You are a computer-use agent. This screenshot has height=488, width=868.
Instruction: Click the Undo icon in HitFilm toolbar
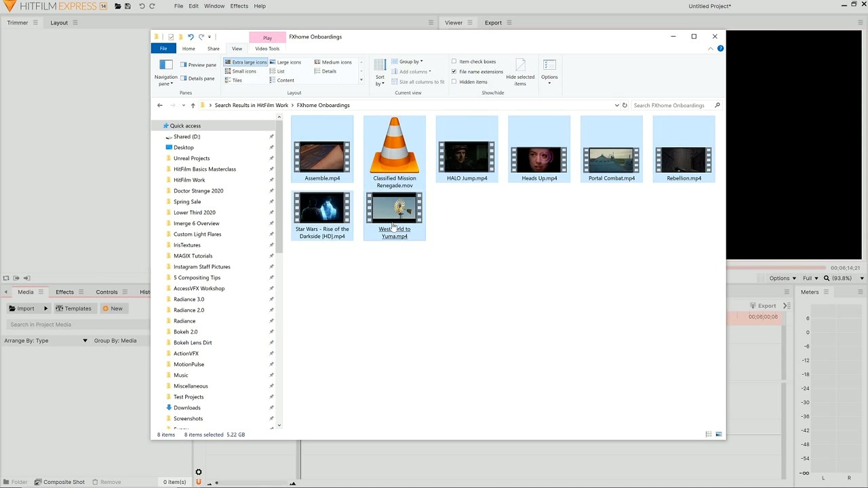(x=142, y=6)
